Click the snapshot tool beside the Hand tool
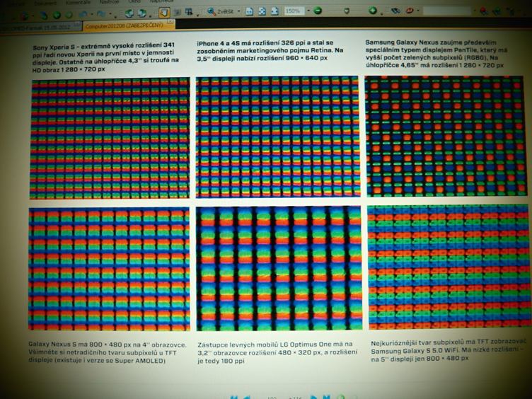532x399 pixels. pos(177,12)
